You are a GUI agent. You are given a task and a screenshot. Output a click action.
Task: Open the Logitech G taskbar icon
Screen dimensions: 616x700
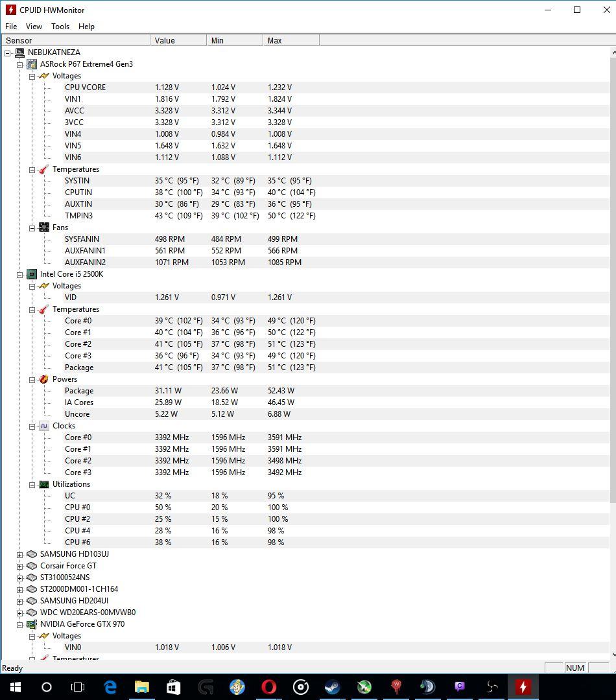(205, 687)
